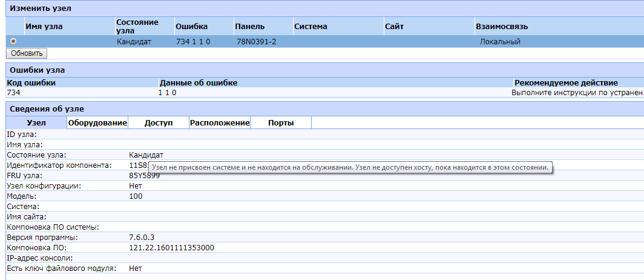The width and height of the screenshot is (644, 280).
Task: Click the Ошибка column header
Action: tap(191, 27)
